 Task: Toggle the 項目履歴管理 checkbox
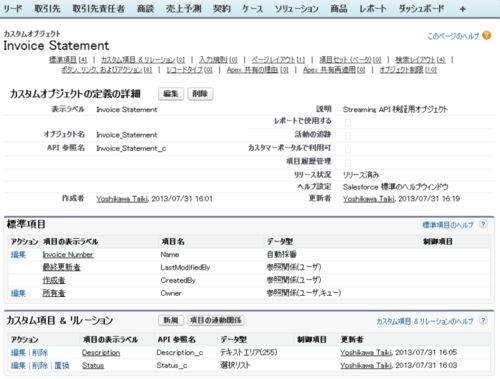348,163
